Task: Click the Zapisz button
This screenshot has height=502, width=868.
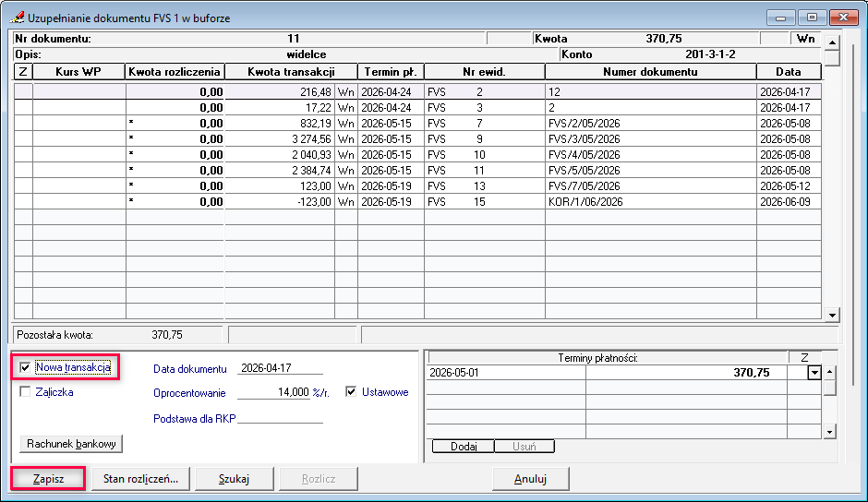Action: tap(48, 479)
